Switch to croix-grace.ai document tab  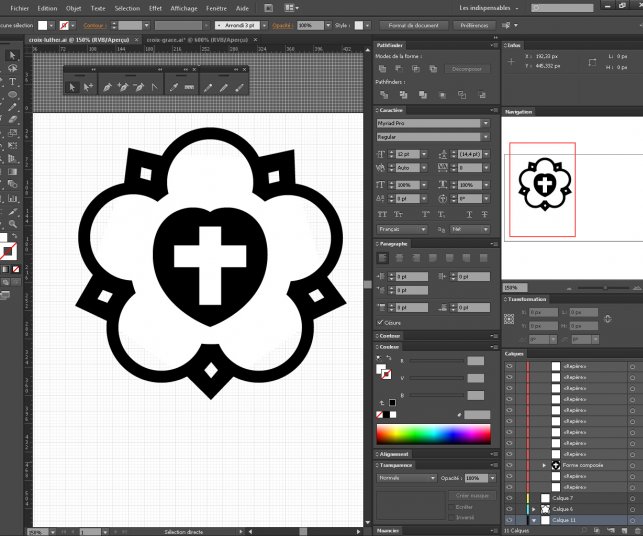[x=197, y=40]
